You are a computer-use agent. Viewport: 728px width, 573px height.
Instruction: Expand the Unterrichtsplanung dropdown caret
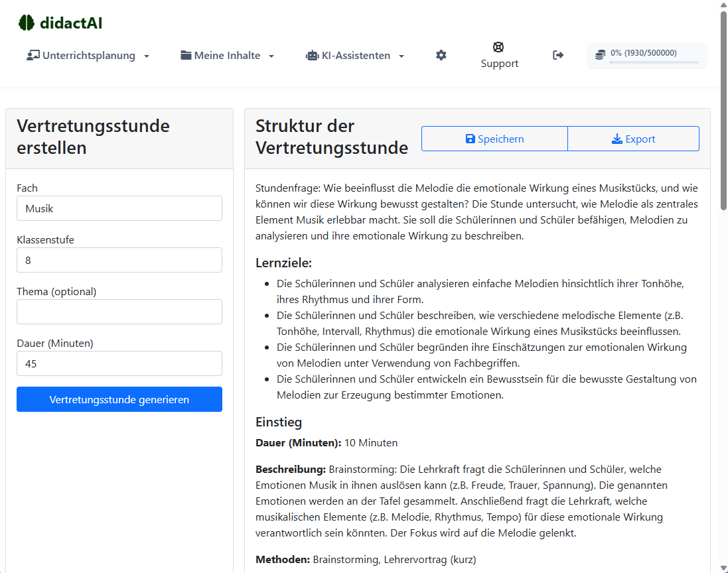coord(147,56)
